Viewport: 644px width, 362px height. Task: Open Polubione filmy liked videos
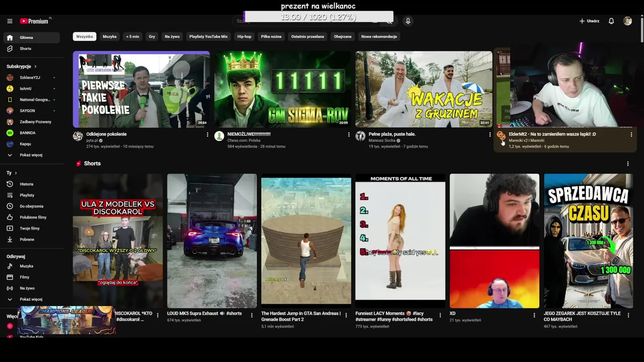pos(31,217)
